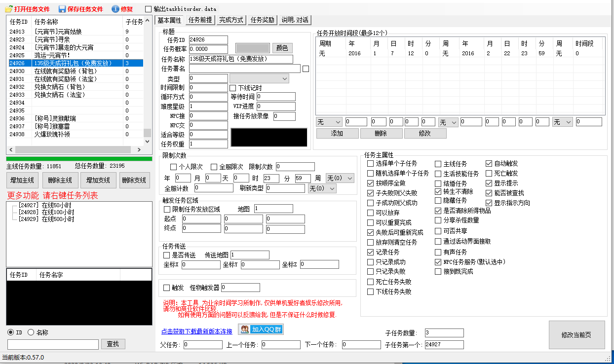Click the search text box beside 查找

click(53, 344)
